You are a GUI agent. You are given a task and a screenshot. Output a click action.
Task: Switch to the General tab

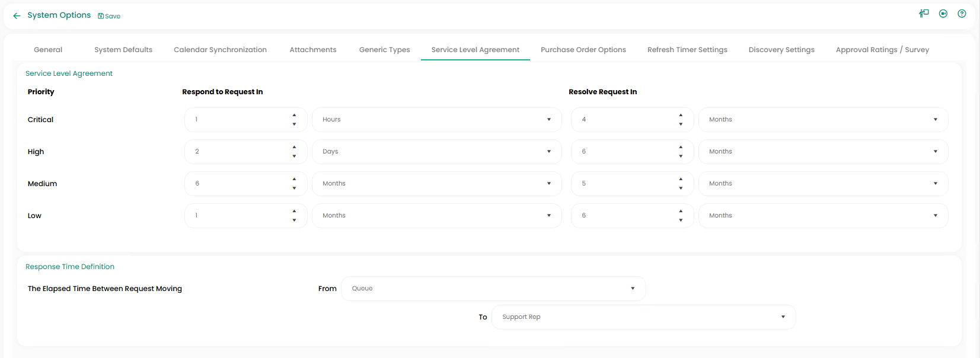pyautogui.click(x=48, y=50)
